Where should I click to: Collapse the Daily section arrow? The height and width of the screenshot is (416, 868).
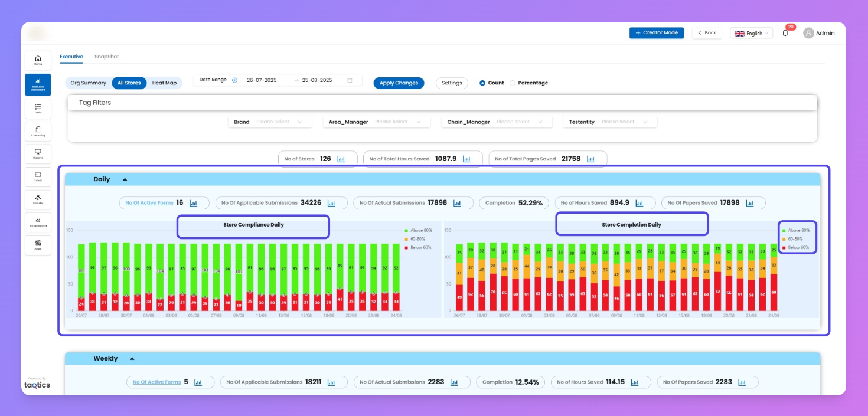125,179
